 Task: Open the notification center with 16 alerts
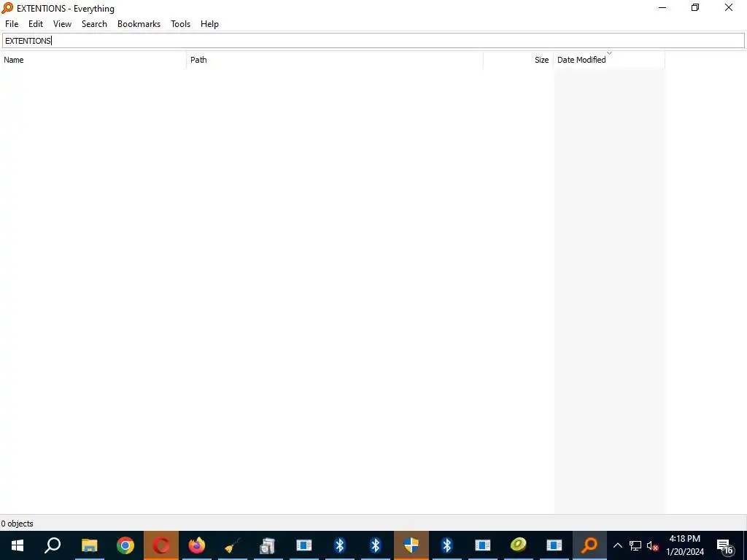click(725, 545)
